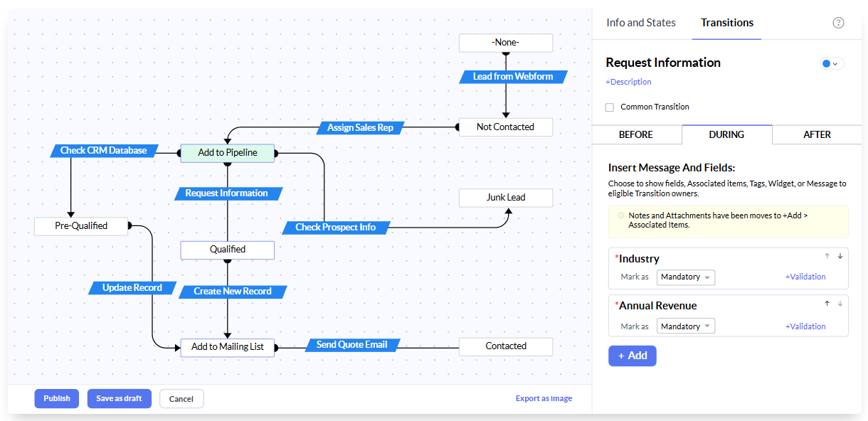The height and width of the screenshot is (421, 868).
Task: Click the Industry field name
Action: pyautogui.click(x=639, y=259)
